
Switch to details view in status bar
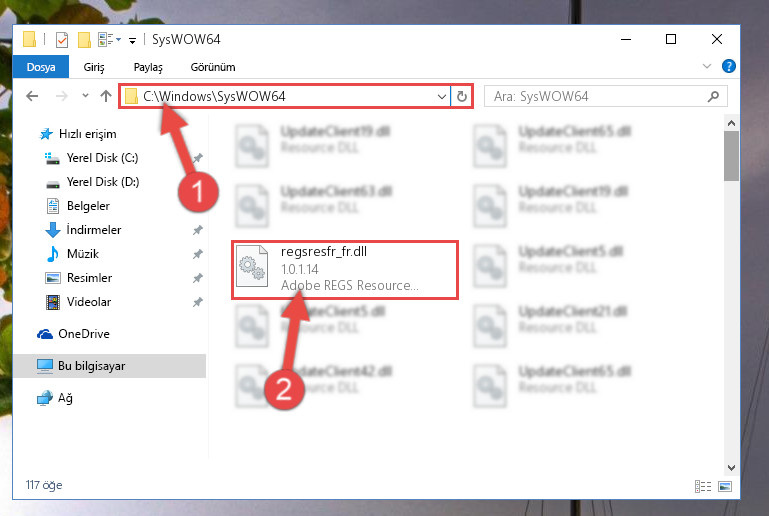click(703, 486)
